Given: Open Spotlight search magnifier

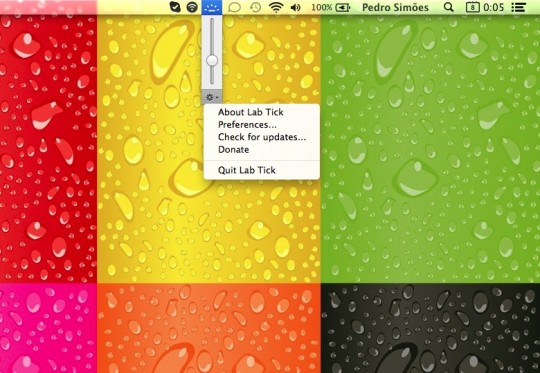Looking at the screenshot, I should (448, 7).
